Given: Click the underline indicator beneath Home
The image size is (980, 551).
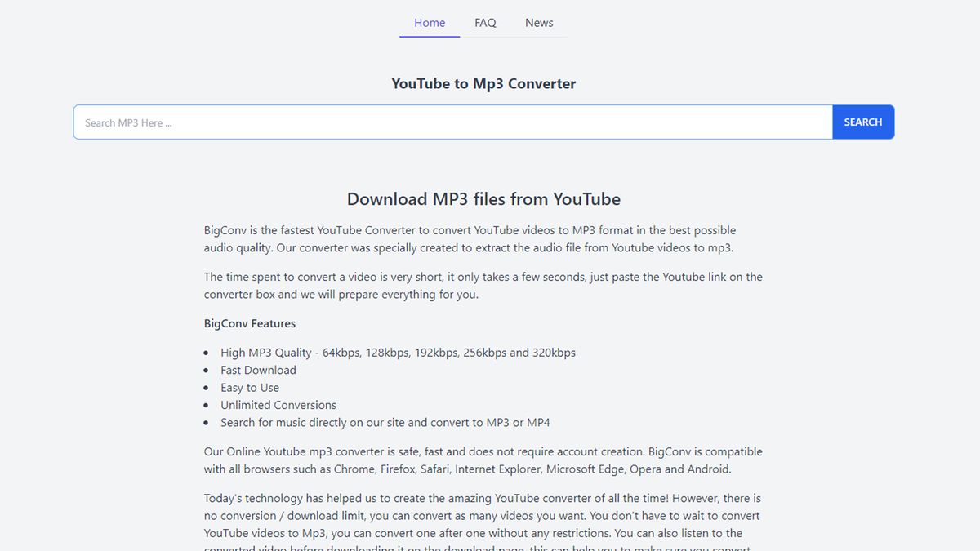Looking at the screenshot, I should 429,36.
